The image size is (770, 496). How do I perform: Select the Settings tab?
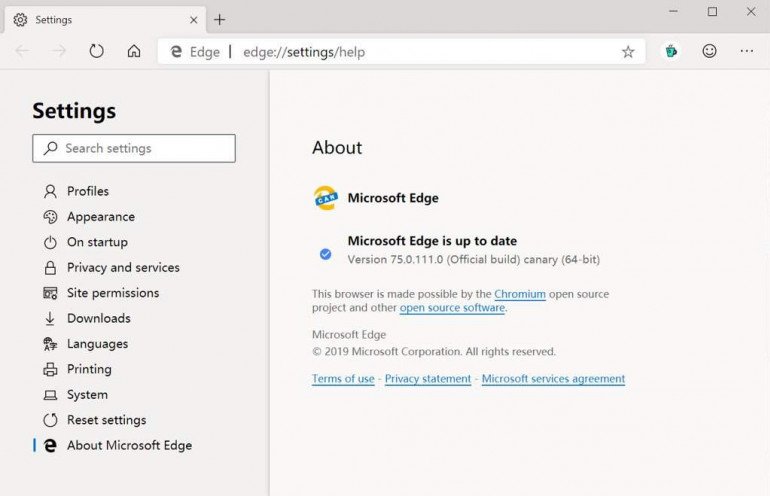coord(105,20)
